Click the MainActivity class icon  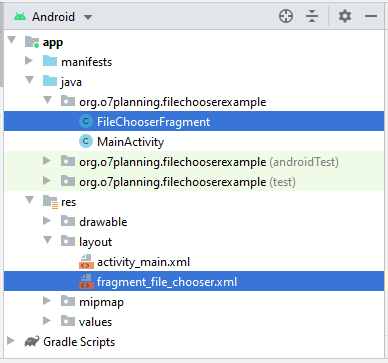click(86, 142)
